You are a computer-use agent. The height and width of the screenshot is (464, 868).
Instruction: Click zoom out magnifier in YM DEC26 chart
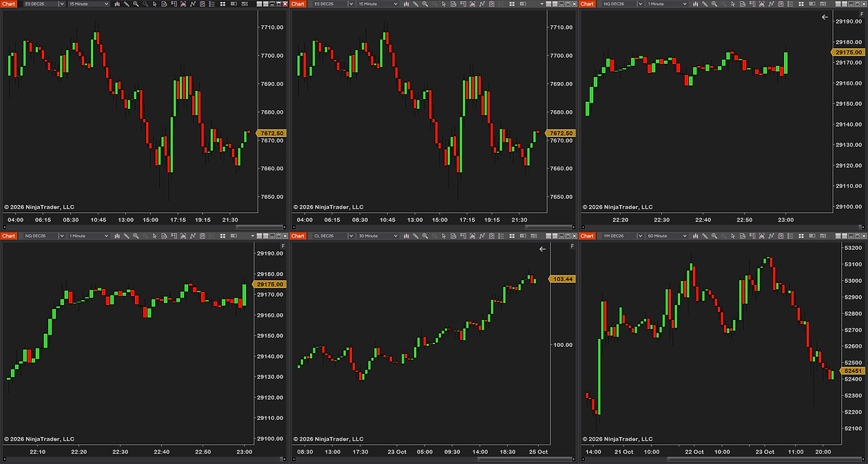724,235
